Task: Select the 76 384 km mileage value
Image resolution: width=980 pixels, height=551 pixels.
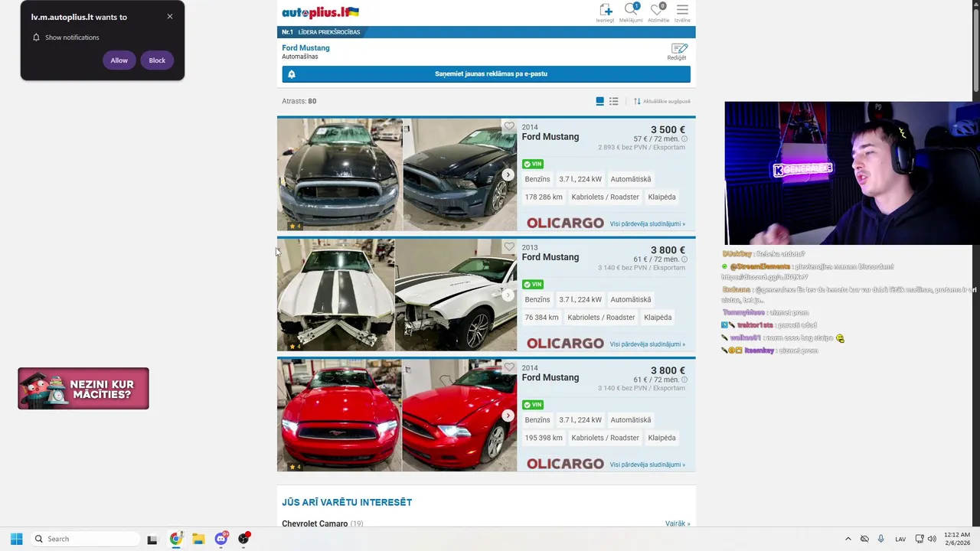Action: [542, 318]
